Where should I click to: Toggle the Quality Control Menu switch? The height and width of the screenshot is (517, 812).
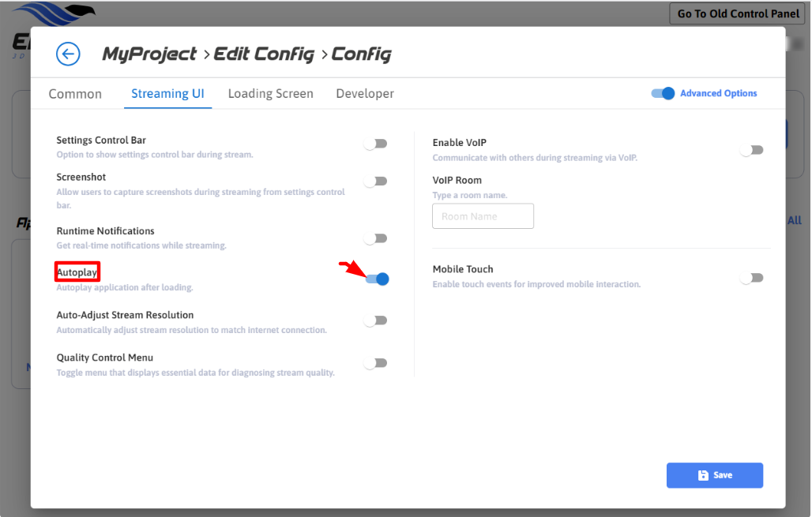376,363
